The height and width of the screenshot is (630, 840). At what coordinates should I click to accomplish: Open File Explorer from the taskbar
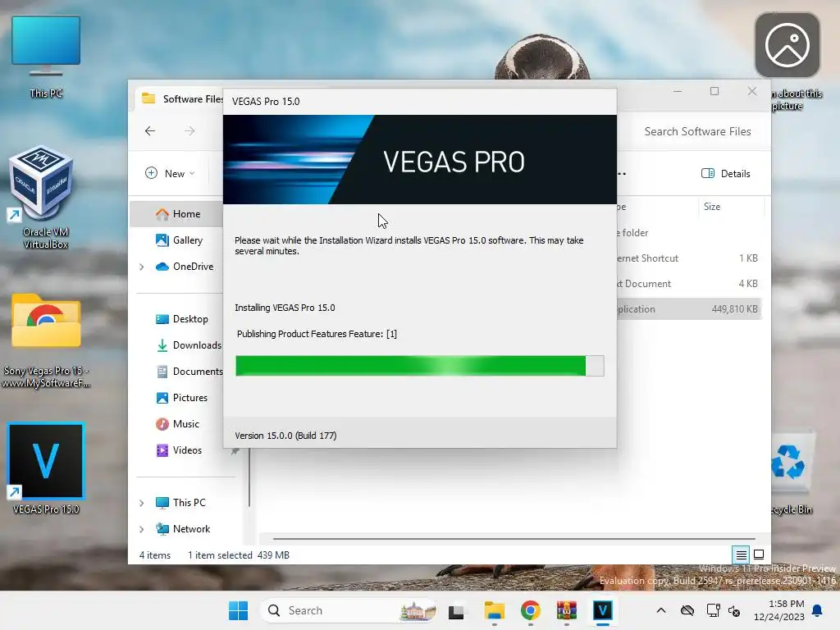pos(494,610)
